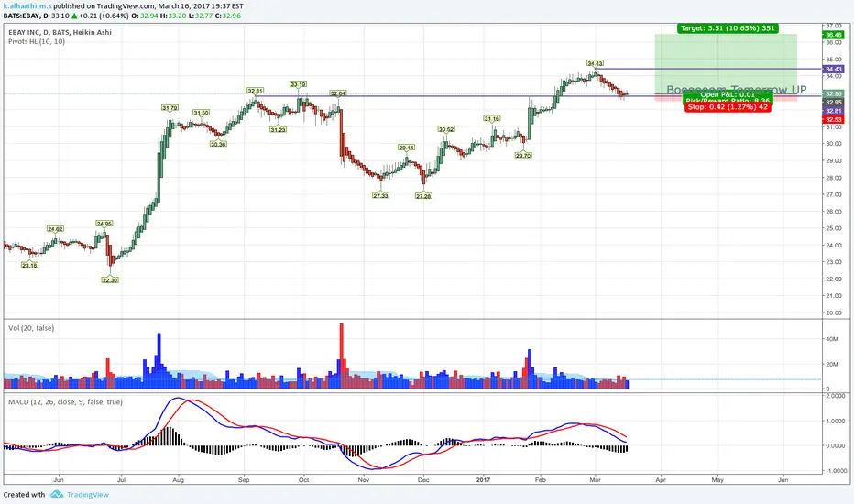Select the Vol (20, false) indicator label

click(31, 328)
